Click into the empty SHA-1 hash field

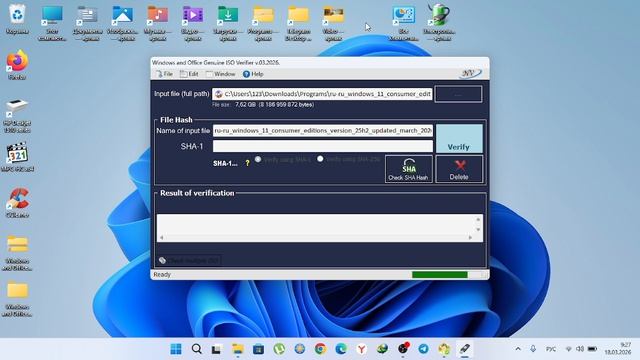coord(322,146)
